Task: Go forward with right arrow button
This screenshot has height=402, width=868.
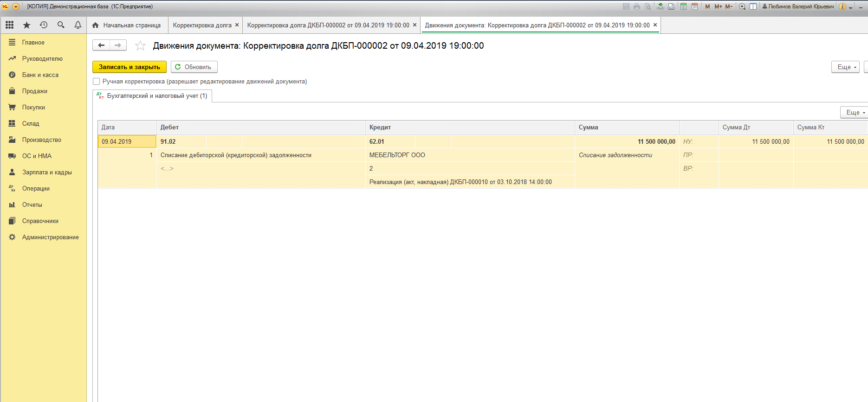Action: coord(118,45)
